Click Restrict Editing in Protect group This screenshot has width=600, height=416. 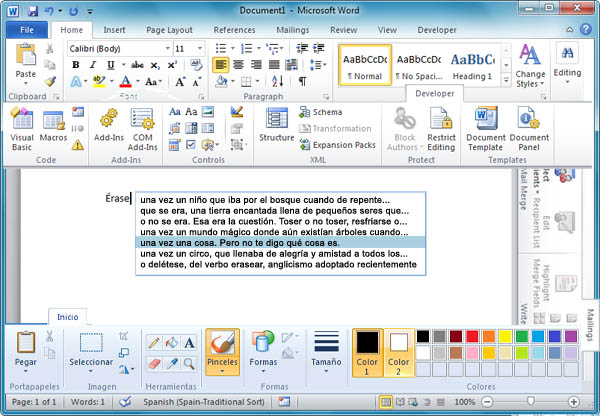click(x=441, y=129)
